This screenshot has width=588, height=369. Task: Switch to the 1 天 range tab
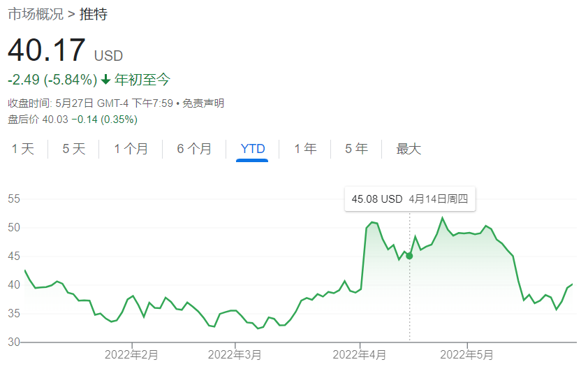pos(22,149)
